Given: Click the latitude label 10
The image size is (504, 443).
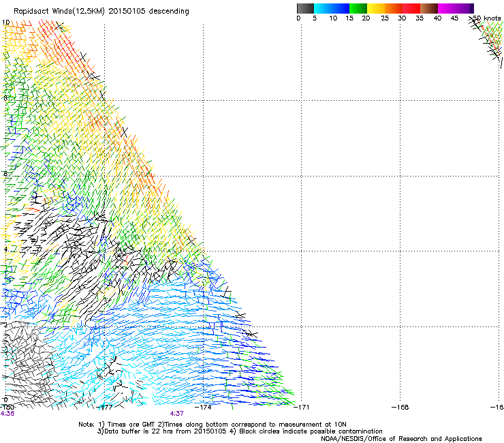Looking at the screenshot, I should tap(5, 22).
